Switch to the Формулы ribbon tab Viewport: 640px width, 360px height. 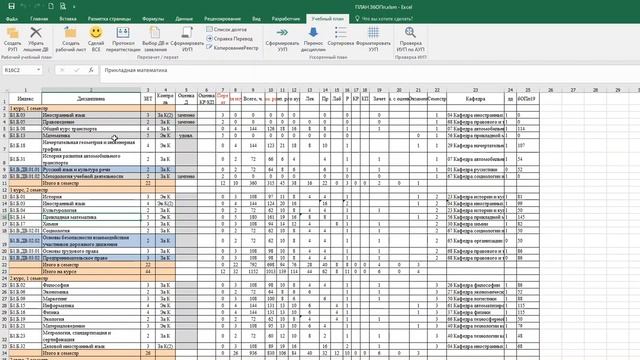pyautogui.click(x=153, y=19)
